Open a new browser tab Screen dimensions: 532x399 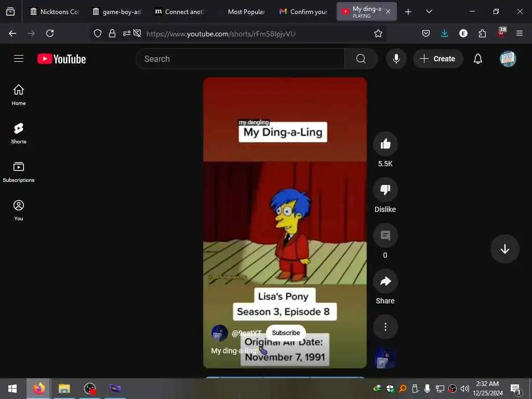point(408,12)
